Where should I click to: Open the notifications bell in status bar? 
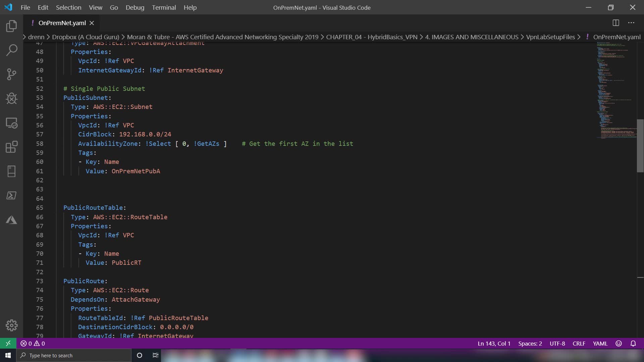tap(633, 344)
